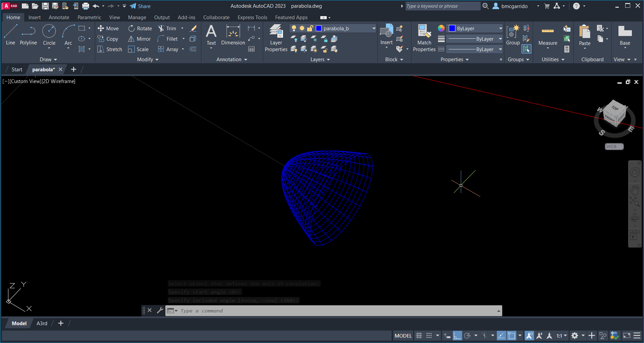The height and width of the screenshot is (343, 644).
Task: Open the A3rd layout tab
Action: click(42, 323)
